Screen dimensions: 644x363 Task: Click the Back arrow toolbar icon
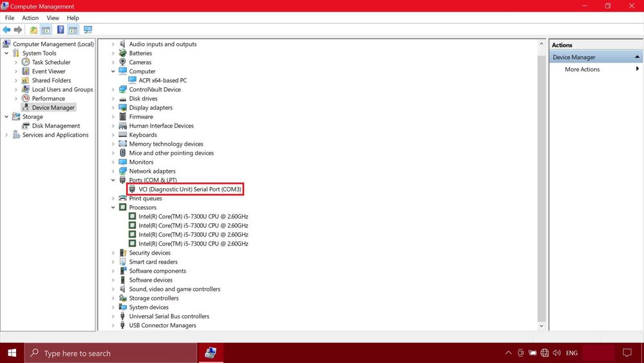[6, 30]
